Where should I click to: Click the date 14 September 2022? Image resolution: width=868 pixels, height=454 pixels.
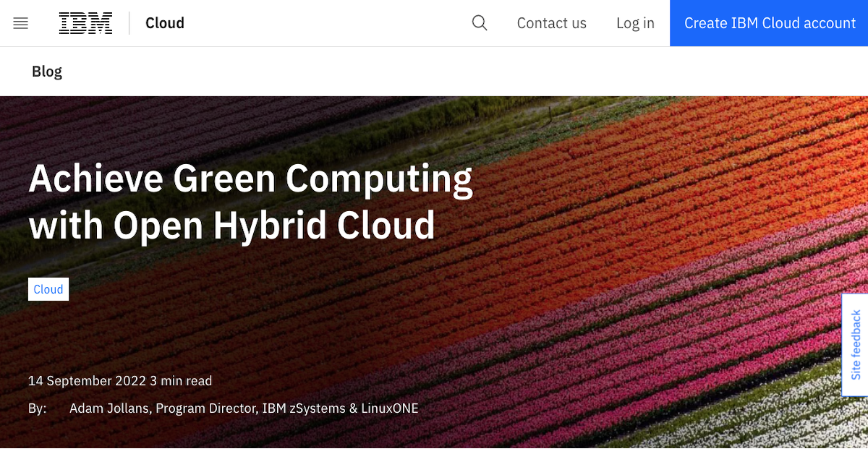[88, 381]
